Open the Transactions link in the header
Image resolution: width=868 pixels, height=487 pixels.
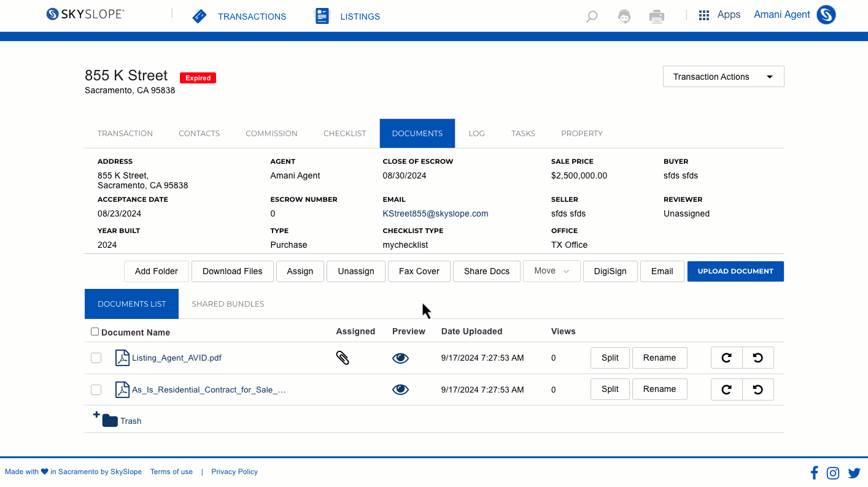pos(252,17)
